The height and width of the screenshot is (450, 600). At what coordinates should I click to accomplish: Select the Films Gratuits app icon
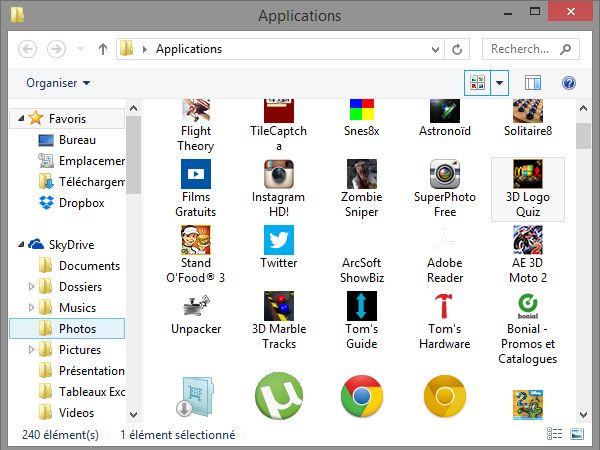(196, 174)
